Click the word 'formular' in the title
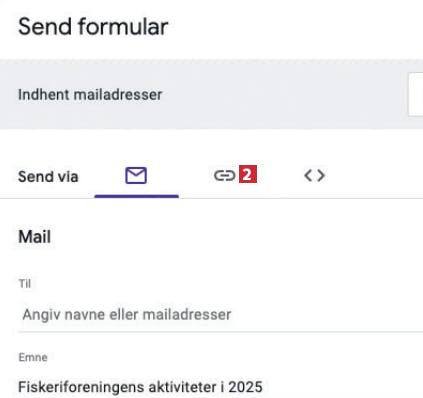423x398 pixels. pyautogui.click(x=123, y=27)
